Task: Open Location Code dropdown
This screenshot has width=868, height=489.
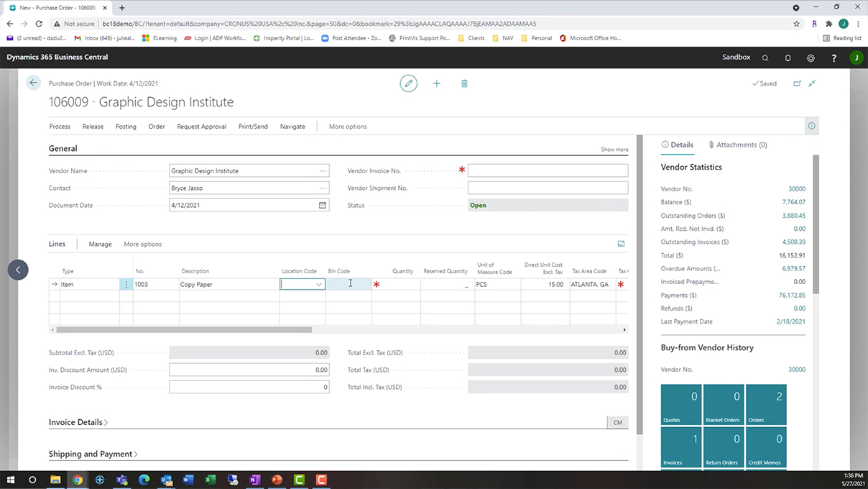Action: tap(319, 285)
